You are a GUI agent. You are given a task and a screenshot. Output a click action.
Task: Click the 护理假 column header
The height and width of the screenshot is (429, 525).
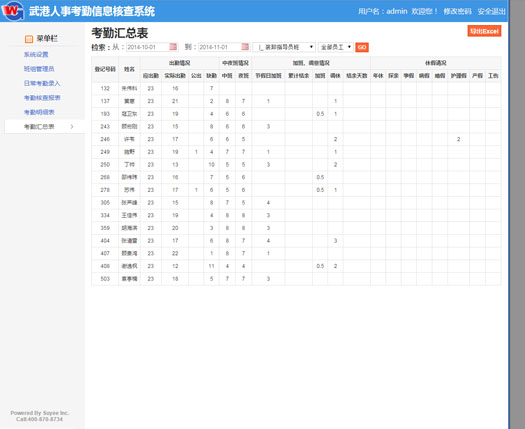[x=458, y=76]
